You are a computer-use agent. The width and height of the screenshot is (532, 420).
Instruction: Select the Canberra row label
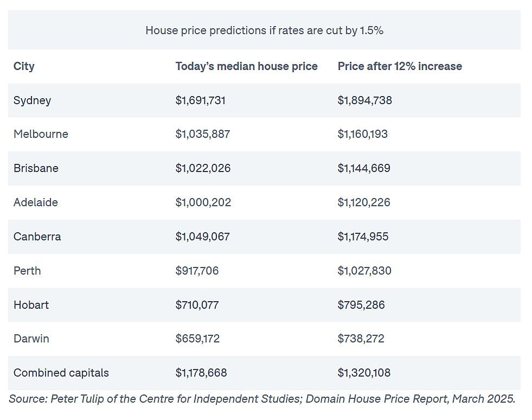click(37, 237)
